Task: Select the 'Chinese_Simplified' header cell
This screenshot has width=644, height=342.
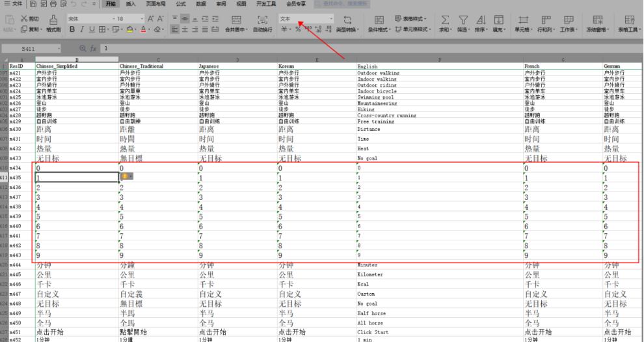Action: 77,66
